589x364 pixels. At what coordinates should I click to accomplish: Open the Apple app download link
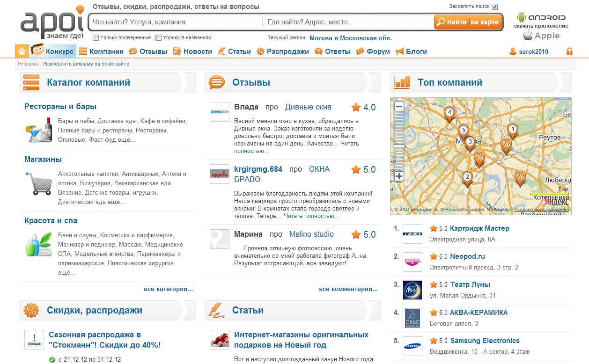coord(541,35)
